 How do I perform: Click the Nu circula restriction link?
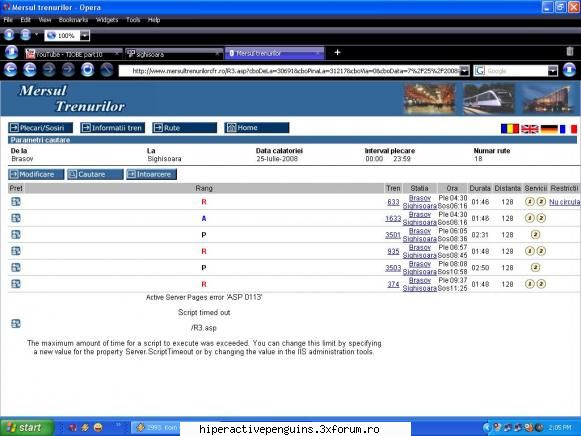click(564, 202)
